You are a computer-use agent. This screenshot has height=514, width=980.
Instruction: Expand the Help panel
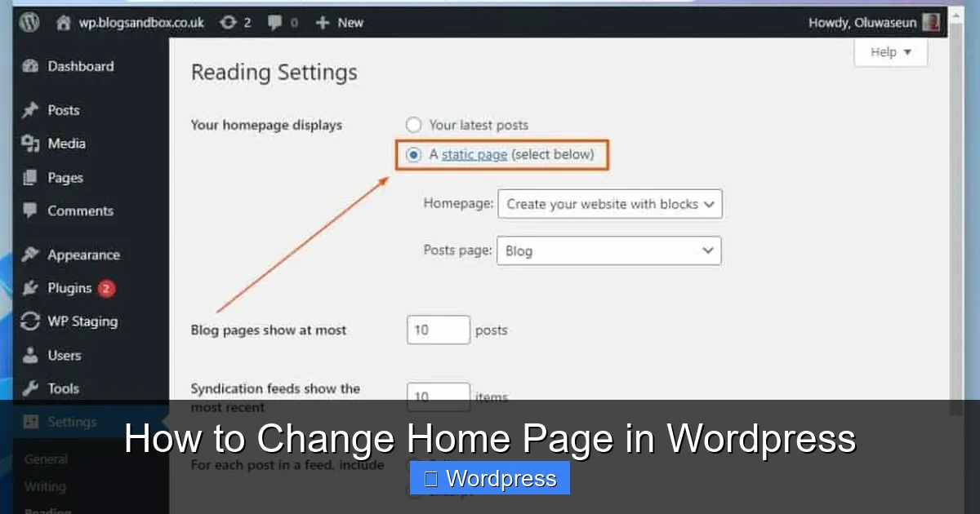(x=890, y=51)
